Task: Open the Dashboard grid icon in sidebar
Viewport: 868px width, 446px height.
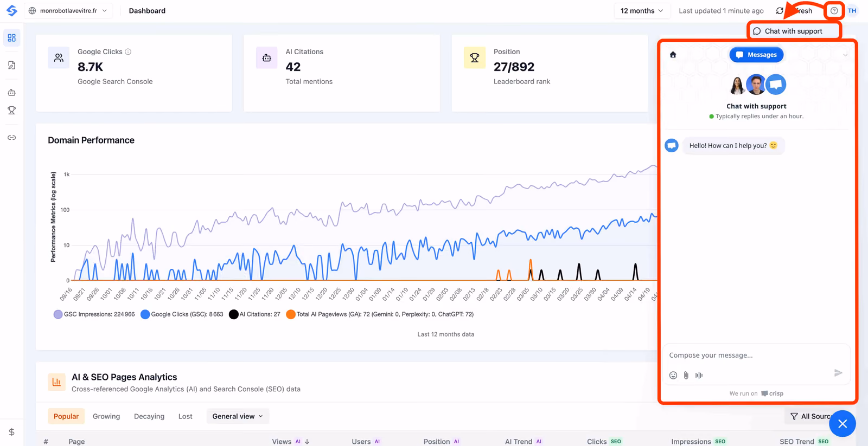Action: pos(11,38)
